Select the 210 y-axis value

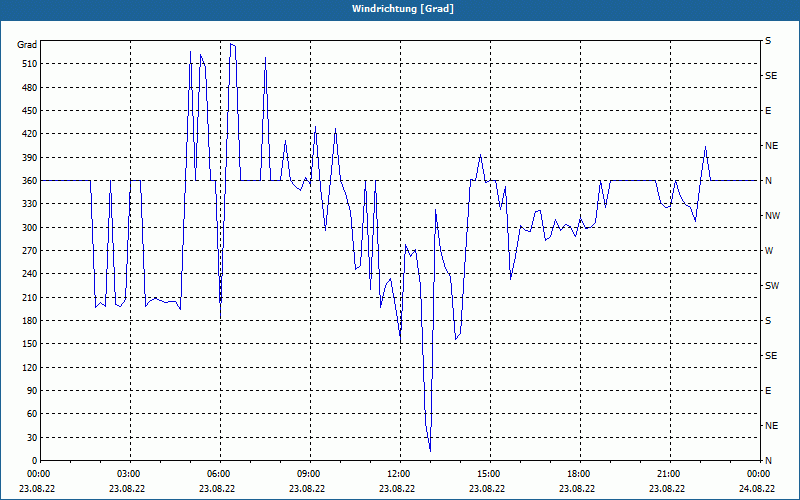pos(30,297)
